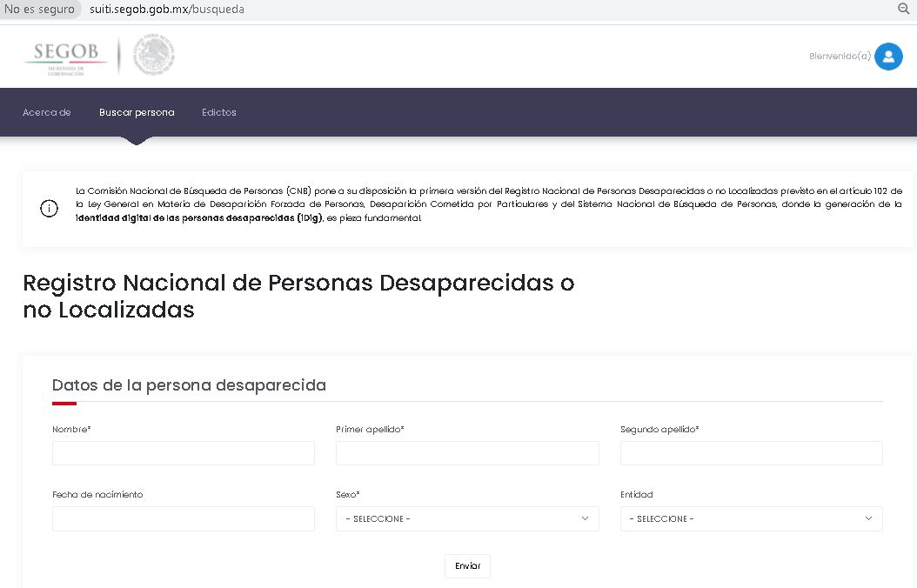Image resolution: width=917 pixels, height=588 pixels.
Task: Open the Entidad selection dropdown
Action: (x=752, y=518)
